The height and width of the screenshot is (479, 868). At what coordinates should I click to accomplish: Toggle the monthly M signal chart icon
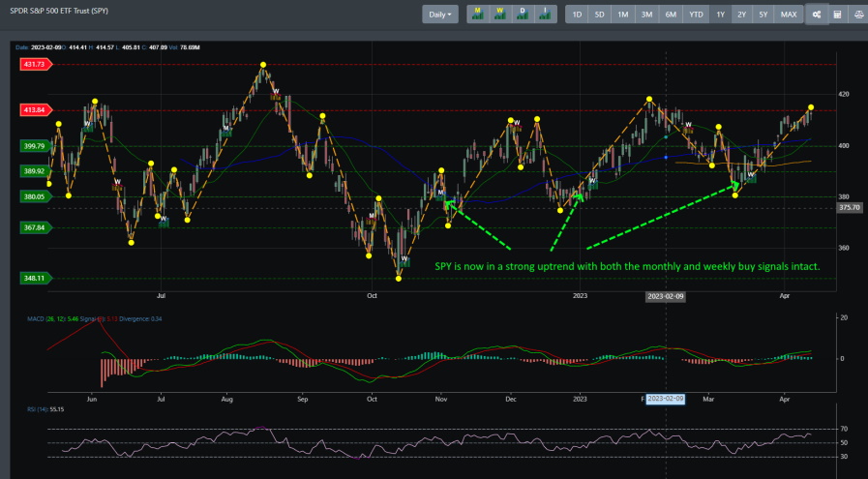coord(478,15)
